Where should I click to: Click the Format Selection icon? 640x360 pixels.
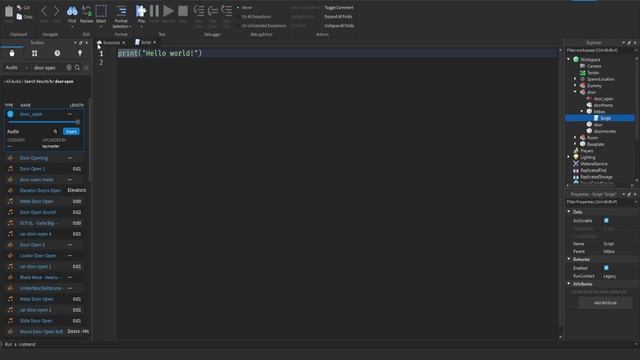coord(121,11)
